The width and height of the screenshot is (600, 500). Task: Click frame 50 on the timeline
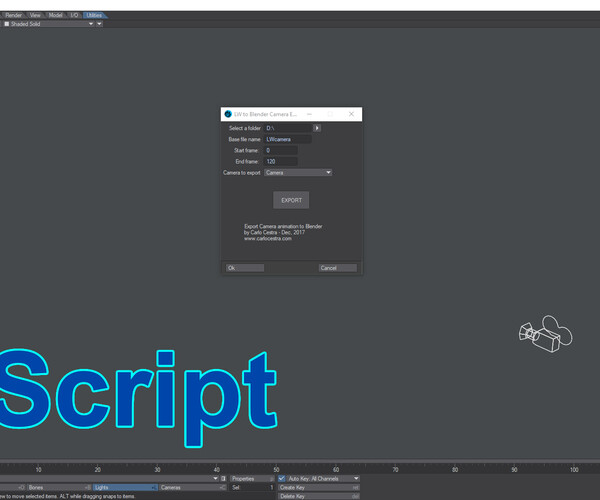coord(276,469)
